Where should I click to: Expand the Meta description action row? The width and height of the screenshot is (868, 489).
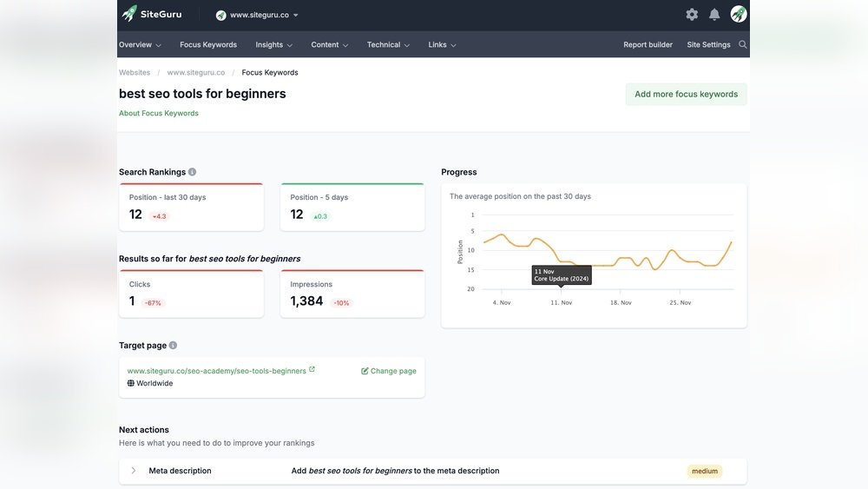134,471
